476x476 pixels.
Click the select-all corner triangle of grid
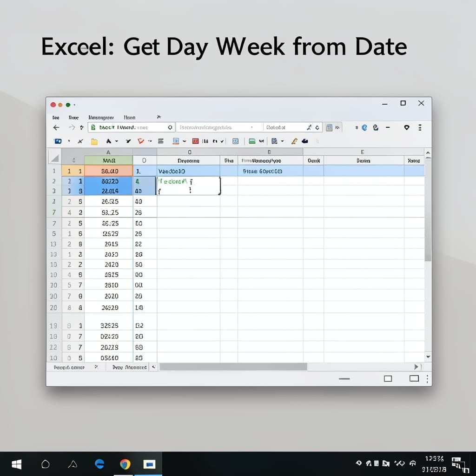[55, 158]
